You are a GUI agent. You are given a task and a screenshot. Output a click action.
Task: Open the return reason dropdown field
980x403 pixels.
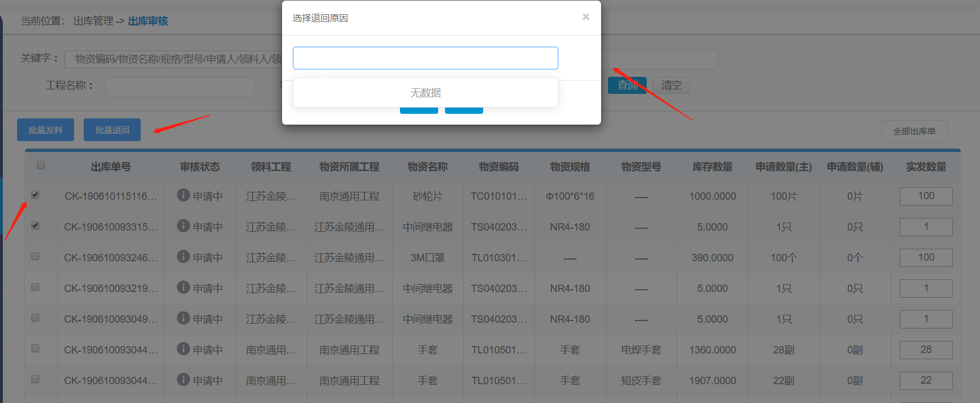click(x=425, y=58)
